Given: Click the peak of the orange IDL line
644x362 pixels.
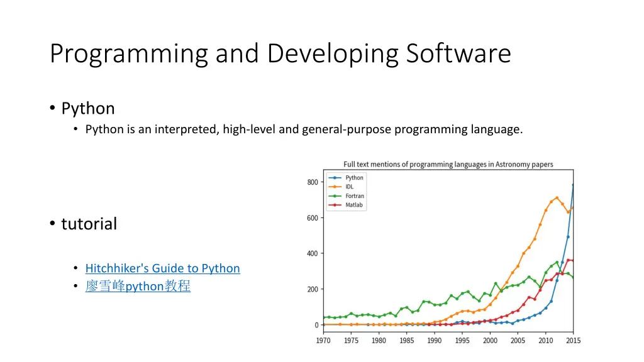Looking at the screenshot, I should coord(557,197).
